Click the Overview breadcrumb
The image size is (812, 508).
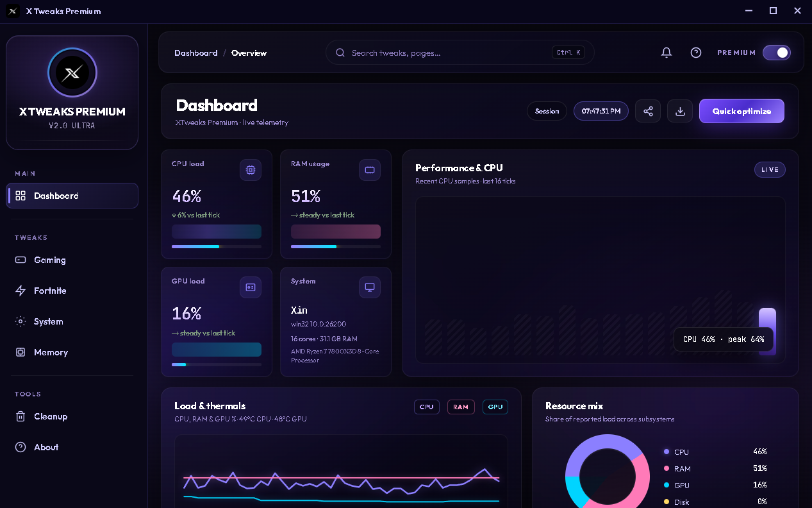click(249, 53)
